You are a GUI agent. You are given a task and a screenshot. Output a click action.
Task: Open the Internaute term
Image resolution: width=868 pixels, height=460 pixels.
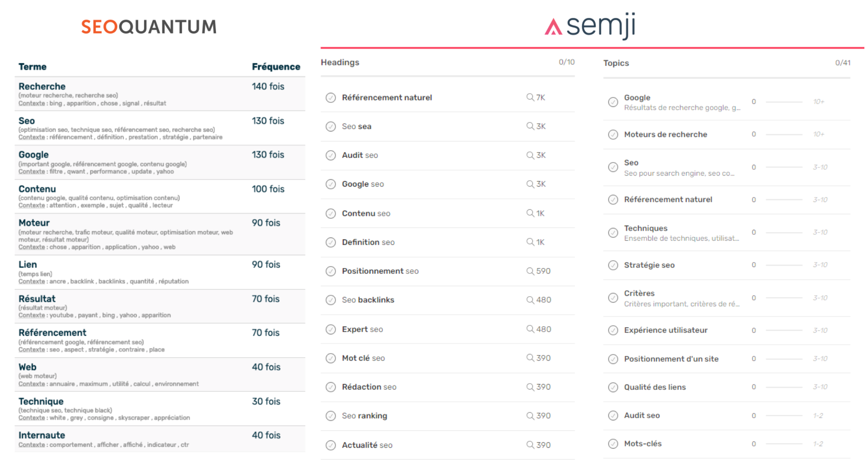(x=42, y=435)
